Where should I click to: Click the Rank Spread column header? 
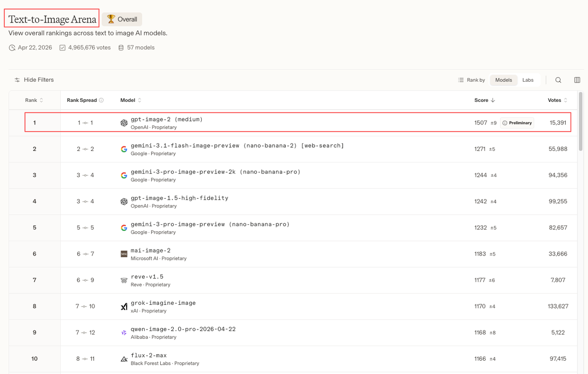85,100
